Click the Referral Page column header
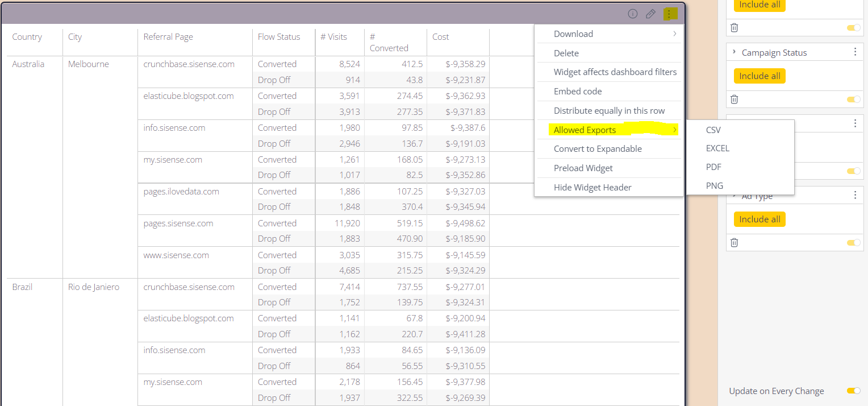868x406 pixels. click(168, 36)
